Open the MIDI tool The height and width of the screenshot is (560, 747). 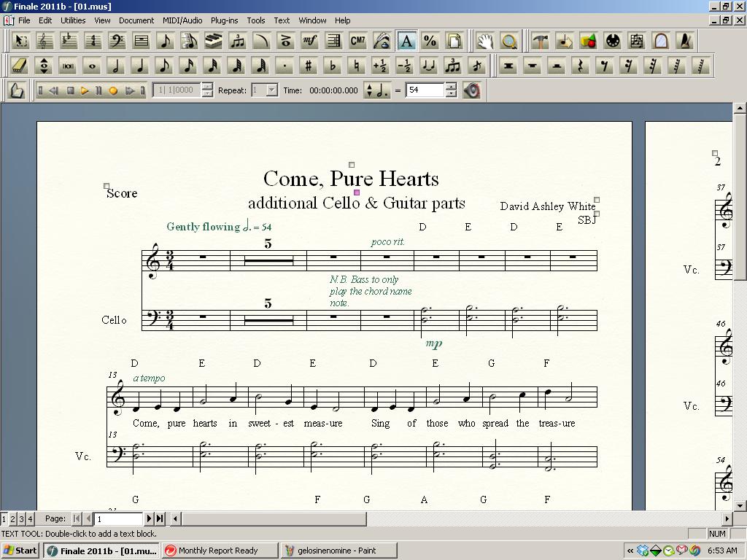coord(613,41)
